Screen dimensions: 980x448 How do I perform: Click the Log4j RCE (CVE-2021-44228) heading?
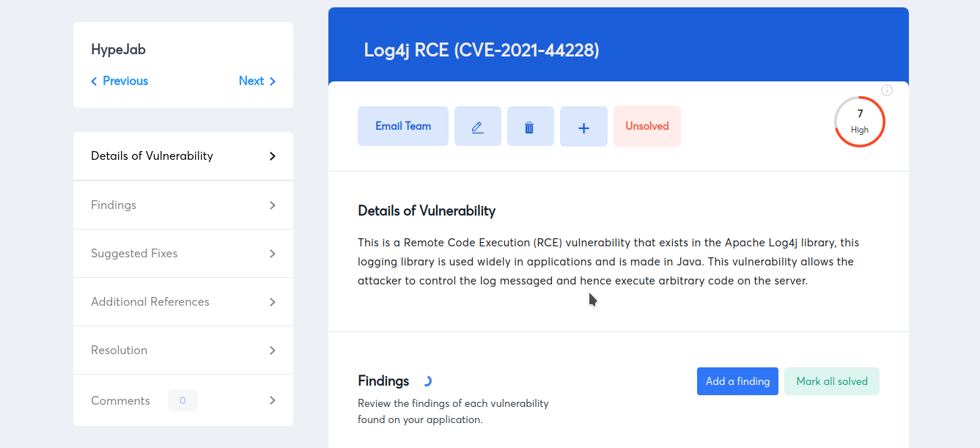(482, 50)
